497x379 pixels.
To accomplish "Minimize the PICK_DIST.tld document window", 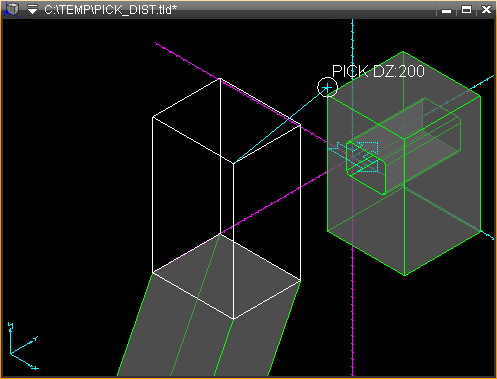I will coord(446,10).
